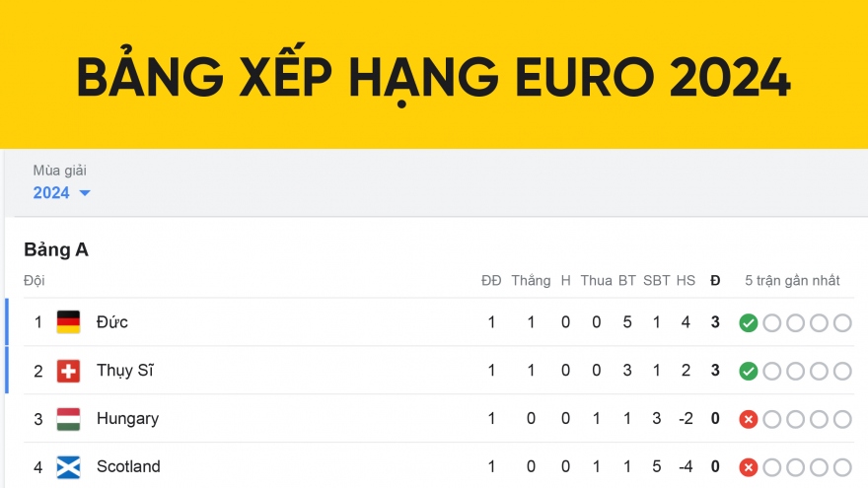Click Scotland's red loss icon
Viewport: 868px width, 488px height.
coord(749,466)
